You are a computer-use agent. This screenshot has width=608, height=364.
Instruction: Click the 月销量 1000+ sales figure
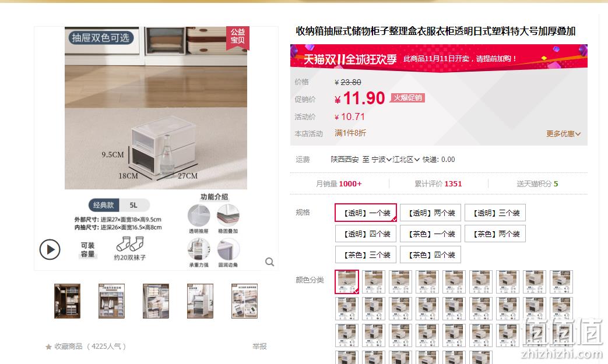coord(339,183)
